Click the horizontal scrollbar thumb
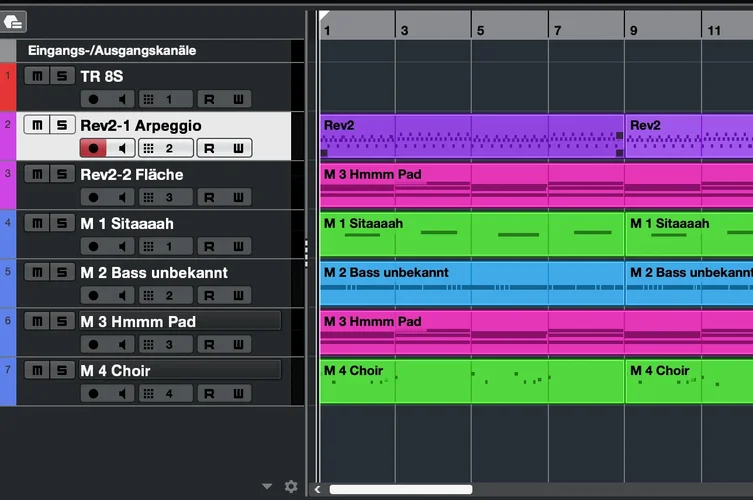The height and width of the screenshot is (500, 753). 401,489
